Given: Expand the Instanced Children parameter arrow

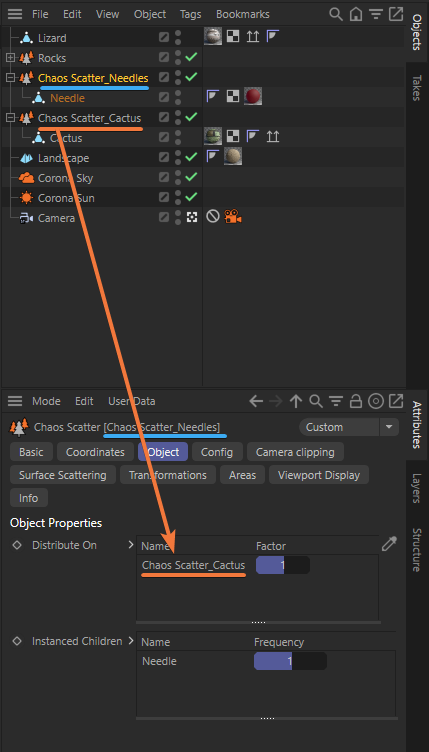Looking at the screenshot, I should coord(131,641).
